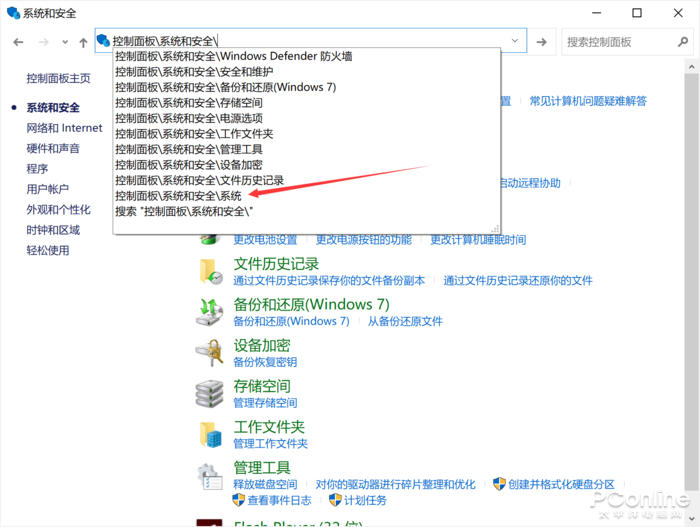The image size is (700, 527).
Task: Go up one level with Up arrow
Action: click(83, 42)
